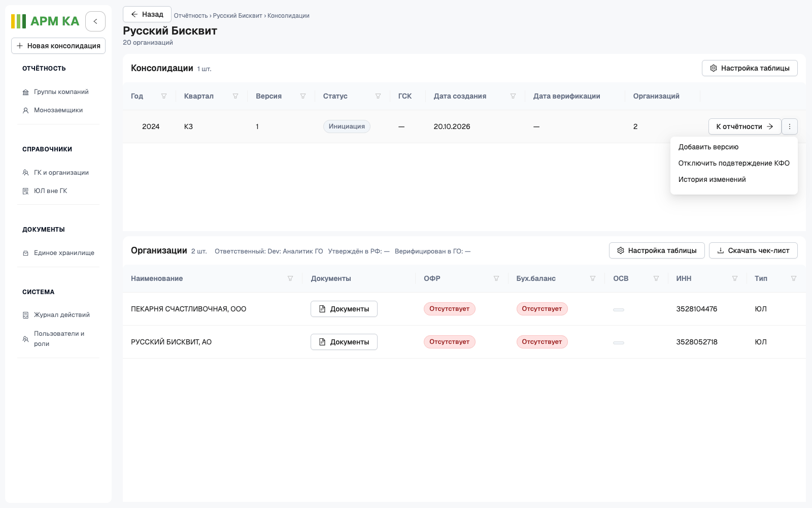The image size is (812, 508).
Task: Filter the Год column
Action: (x=164, y=96)
